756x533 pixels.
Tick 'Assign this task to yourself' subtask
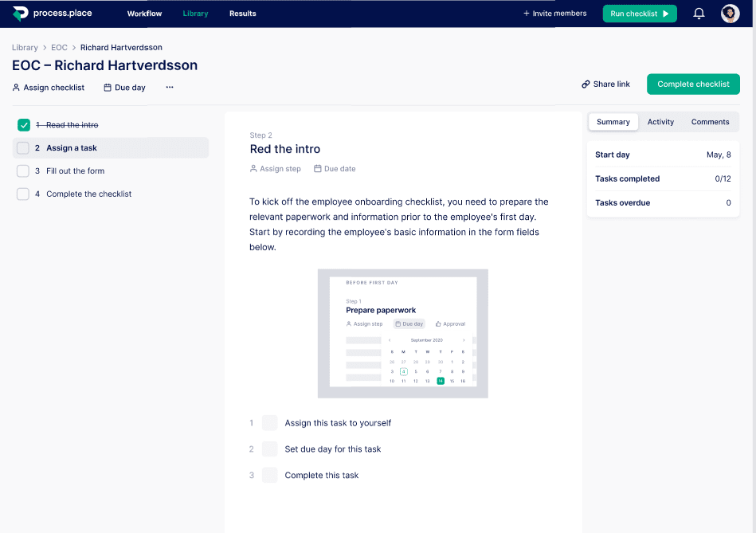[269, 423]
